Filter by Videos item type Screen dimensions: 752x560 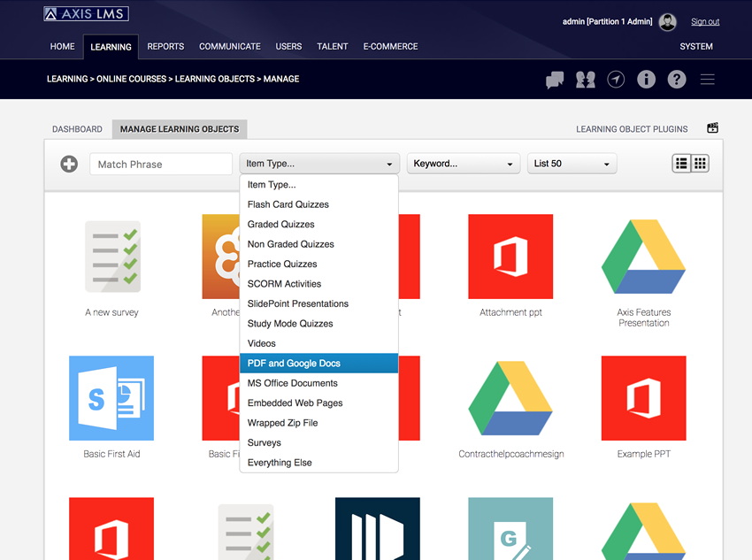coord(318,344)
